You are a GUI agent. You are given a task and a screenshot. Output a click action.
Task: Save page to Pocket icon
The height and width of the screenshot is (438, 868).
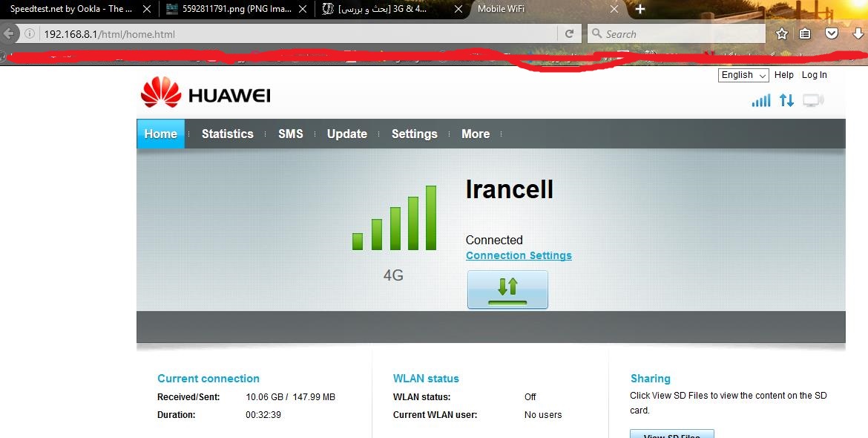tap(832, 33)
